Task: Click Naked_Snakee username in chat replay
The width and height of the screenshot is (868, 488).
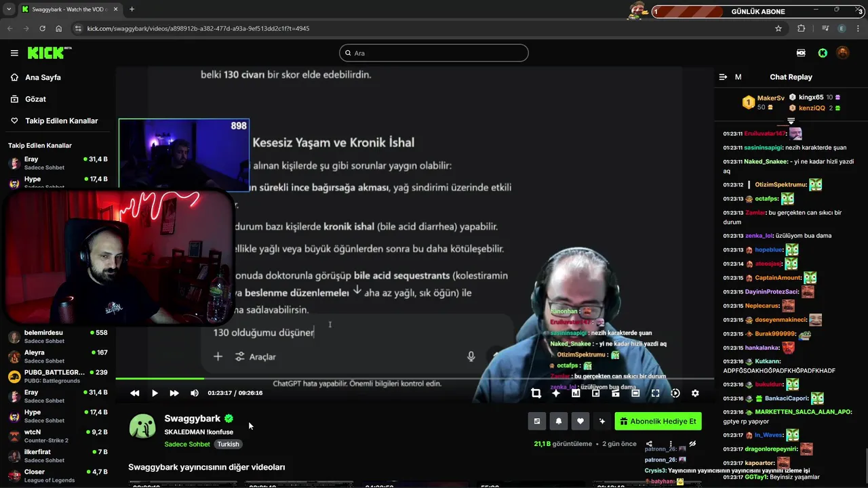Action: point(766,161)
